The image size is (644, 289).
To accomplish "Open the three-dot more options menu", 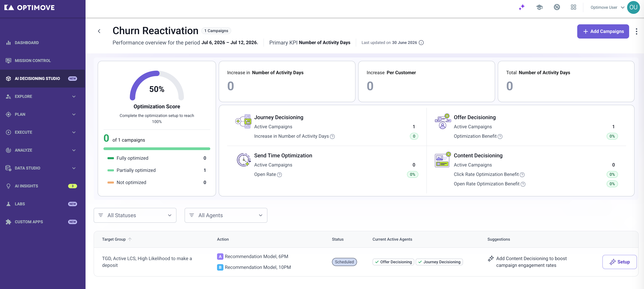I will [636, 31].
